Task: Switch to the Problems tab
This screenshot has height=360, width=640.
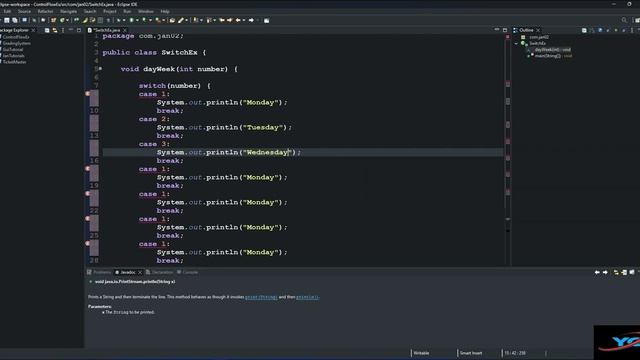Action: pyautogui.click(x=99, y=272)
